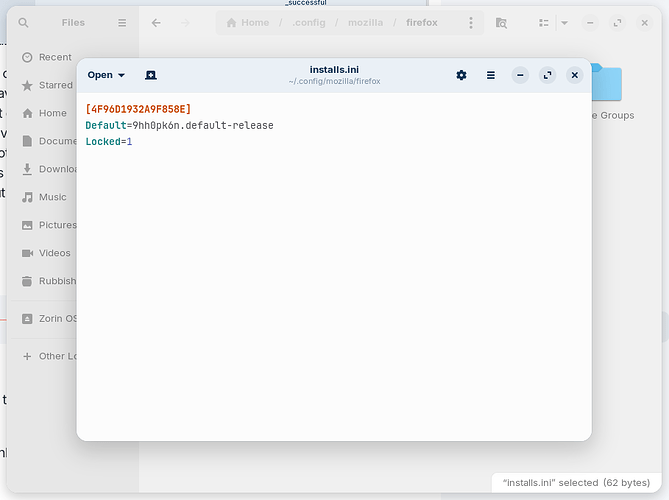Click the blue folder partly hidden behind the editor

tap(606, 82)
